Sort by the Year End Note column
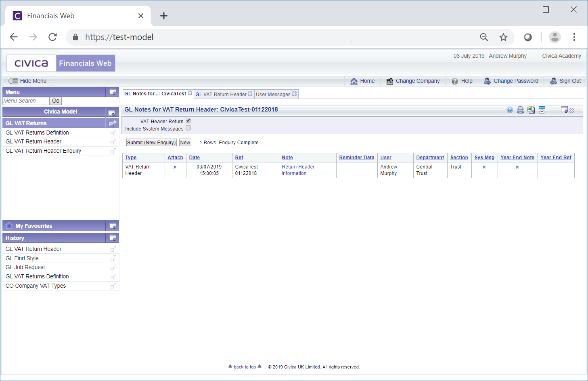588x381 pixels. click(517, 158)
